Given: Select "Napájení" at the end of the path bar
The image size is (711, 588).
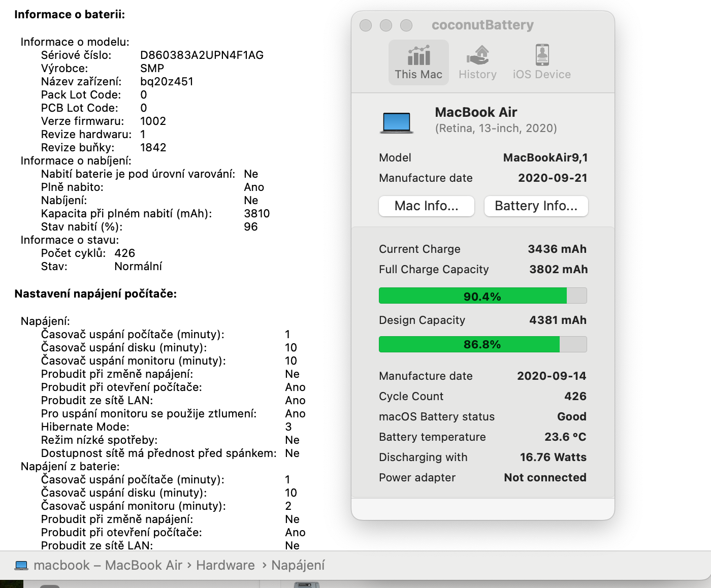Looking at the screenshot, I should (x=298, y=565).
